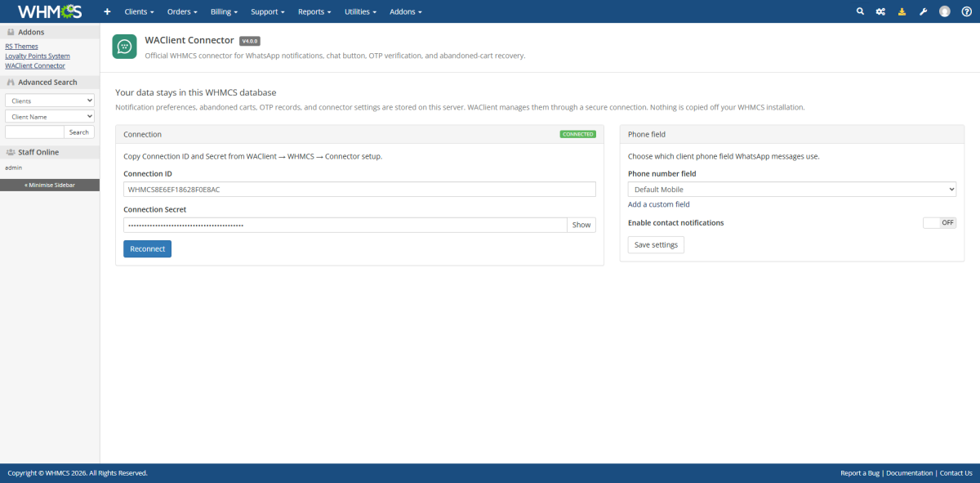Click the V4.0.0 version badge
This screenshot has width=980, height=483.
[x=250, y=41]
